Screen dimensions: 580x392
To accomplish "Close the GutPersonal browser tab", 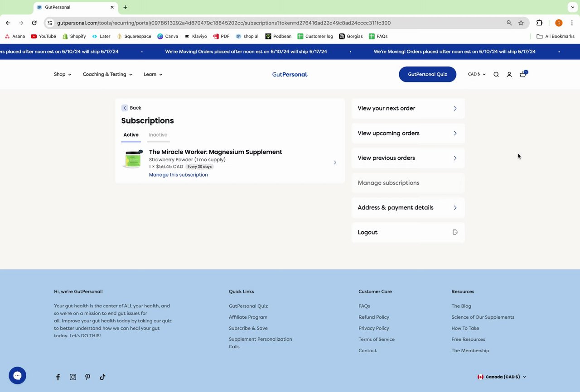I will 112,7.
